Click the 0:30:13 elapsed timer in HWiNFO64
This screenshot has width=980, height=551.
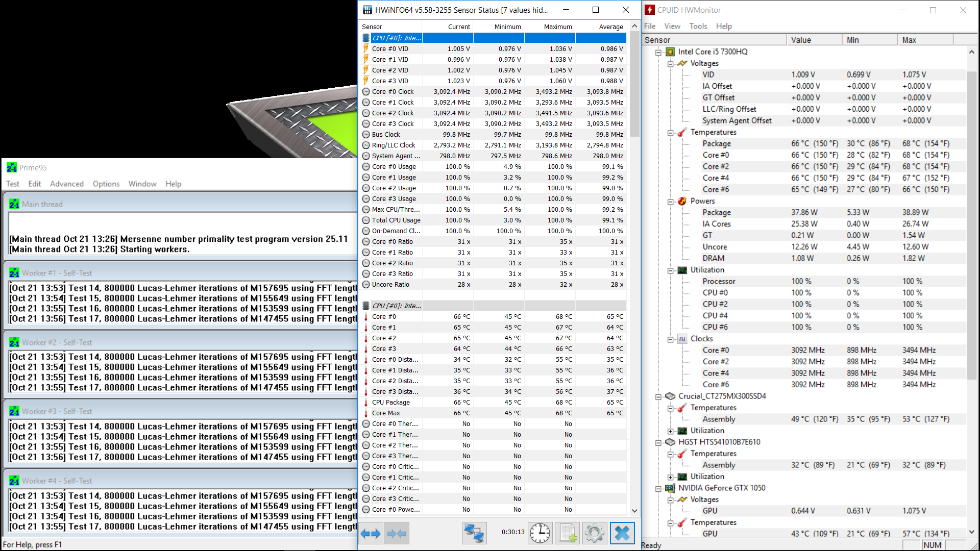(x=513, y=532)
